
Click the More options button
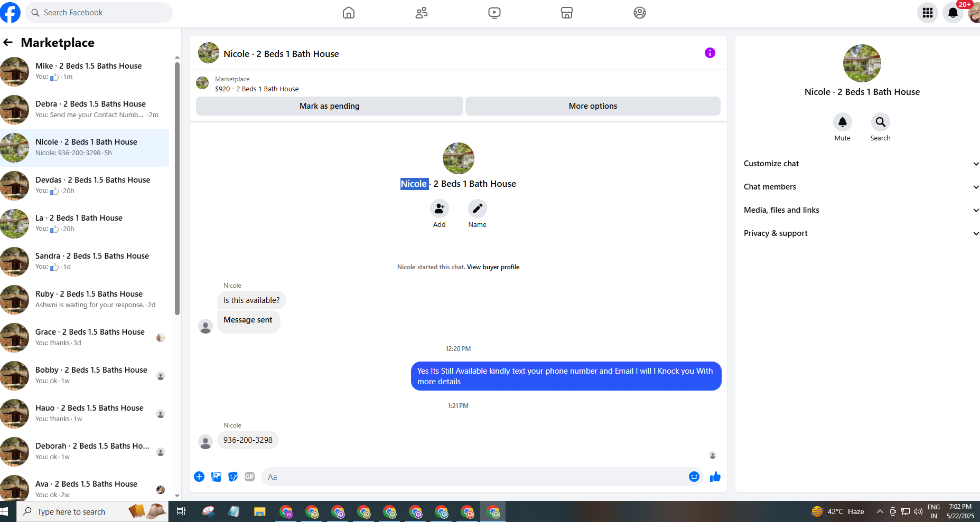pos(593,106)
